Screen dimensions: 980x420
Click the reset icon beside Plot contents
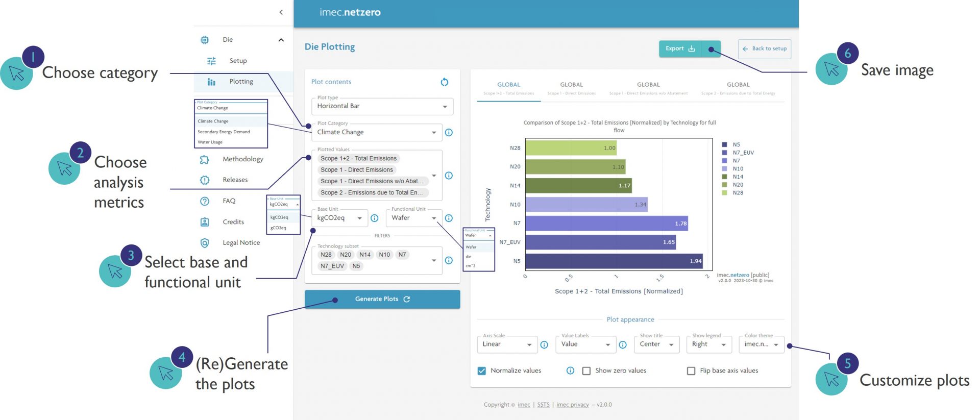click(x=444, y=82)
